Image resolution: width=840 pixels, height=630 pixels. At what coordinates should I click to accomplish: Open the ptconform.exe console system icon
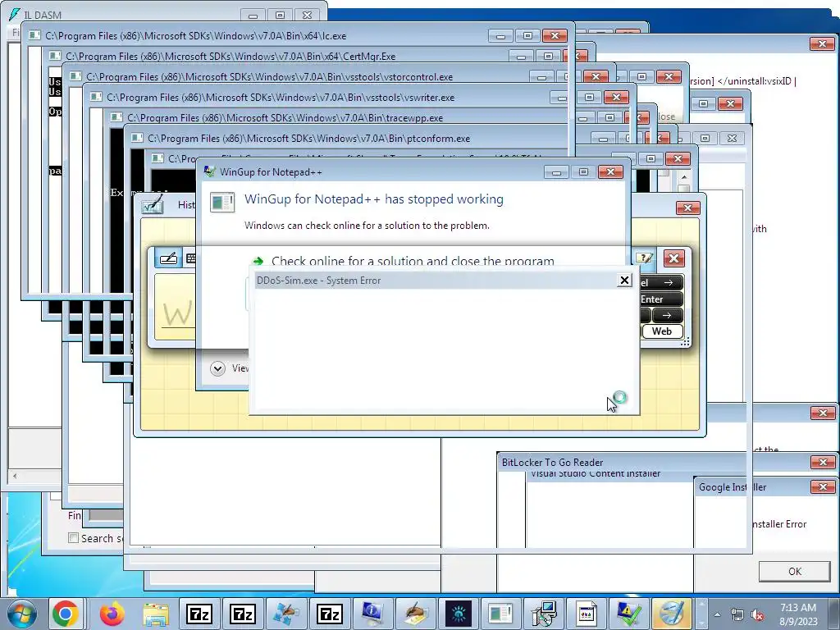137,138
